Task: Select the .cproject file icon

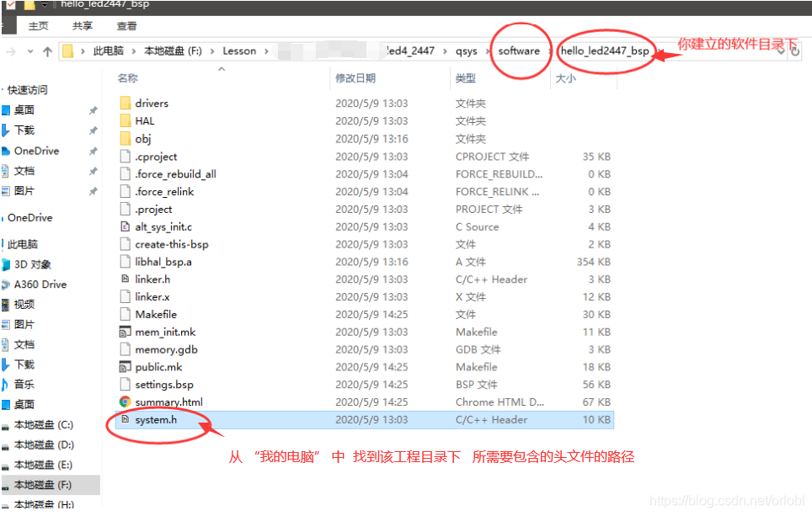Action: pos(125,157)
